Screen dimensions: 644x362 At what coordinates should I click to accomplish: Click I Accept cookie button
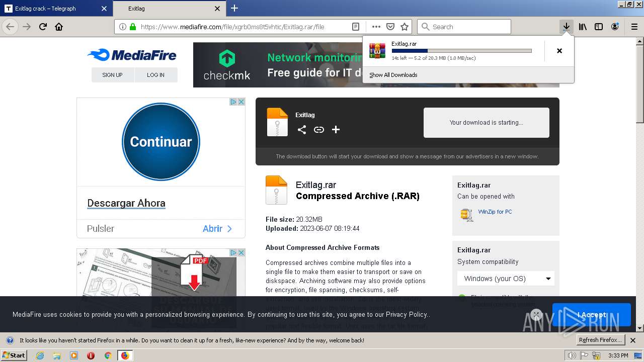click(x=592, y=315)
